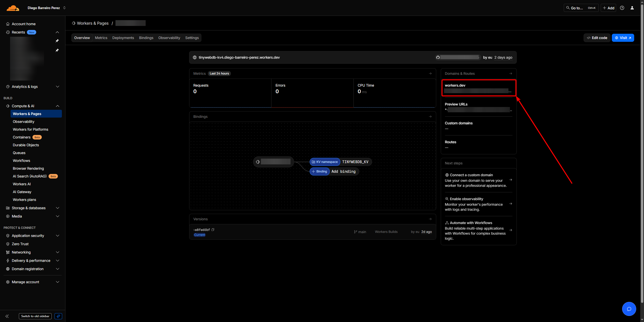Click the Edit code button
The height and width of the screenshot is (322, 644).
click(x=597, y=38)
